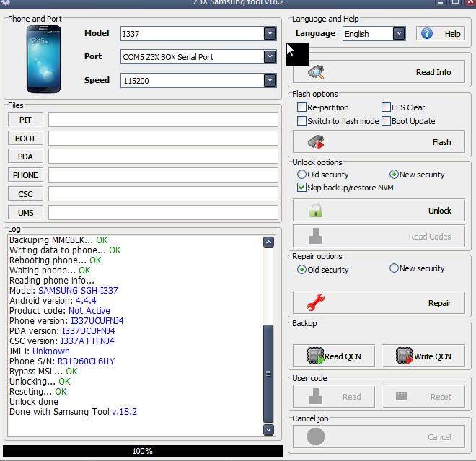The height and width of the screenshot is (461, 476).
Task: Click the grayed User code Read icon
Action: point(316,396)
